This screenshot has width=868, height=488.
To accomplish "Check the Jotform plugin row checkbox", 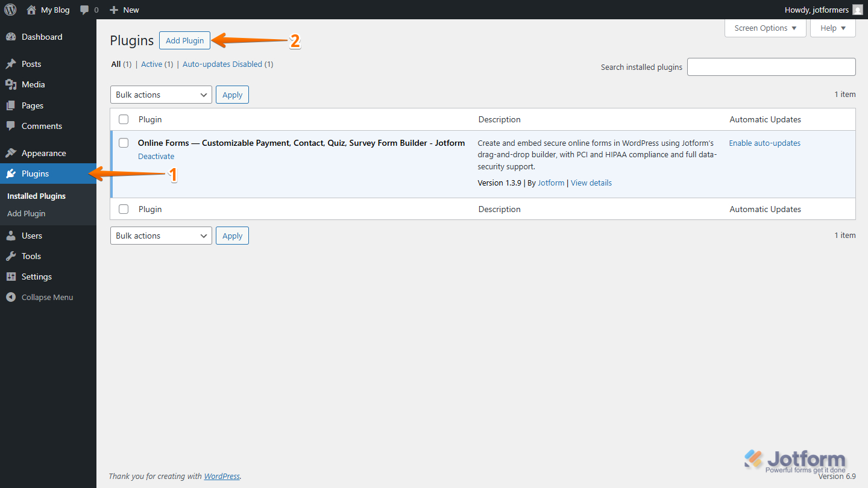I will [124, 143].
